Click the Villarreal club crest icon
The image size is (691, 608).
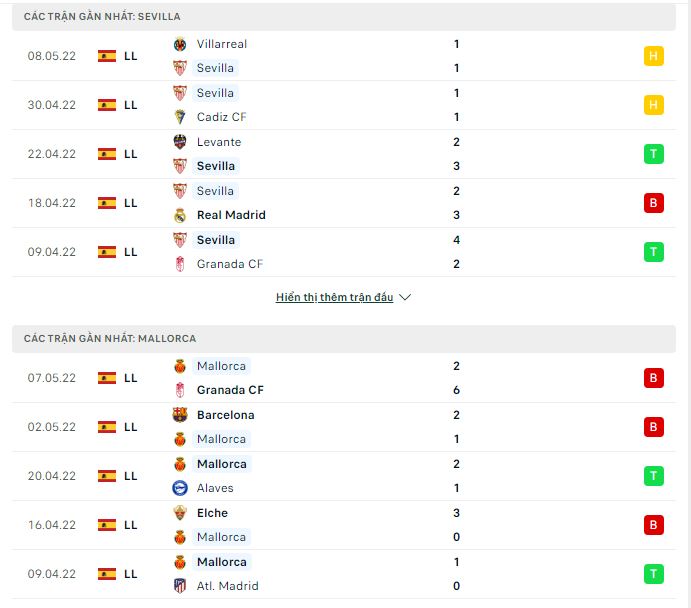(x=180, y=44)
